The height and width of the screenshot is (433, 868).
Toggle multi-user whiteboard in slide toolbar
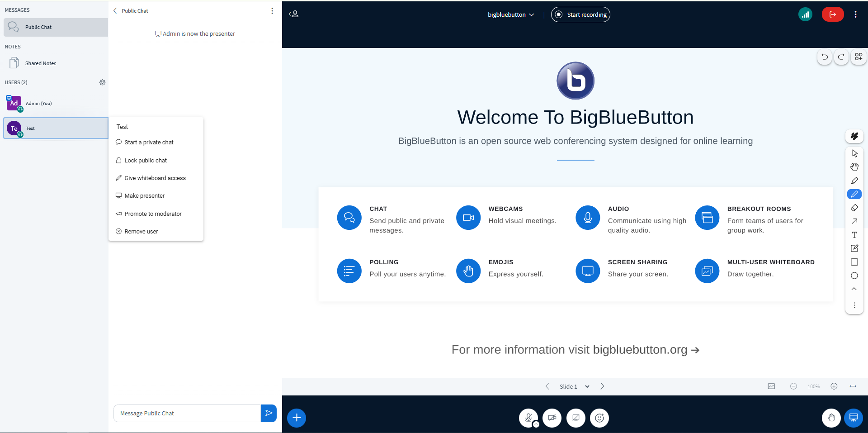click(771, 386)
